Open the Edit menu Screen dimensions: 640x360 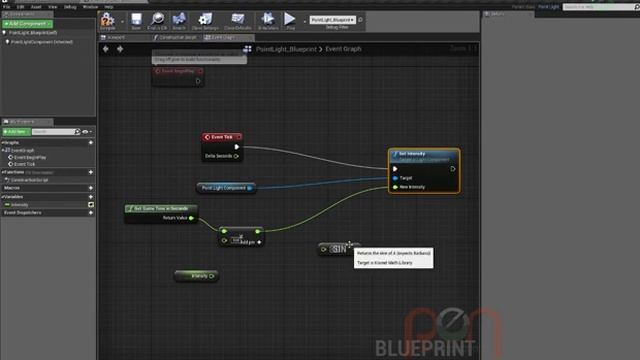[20, 7]
